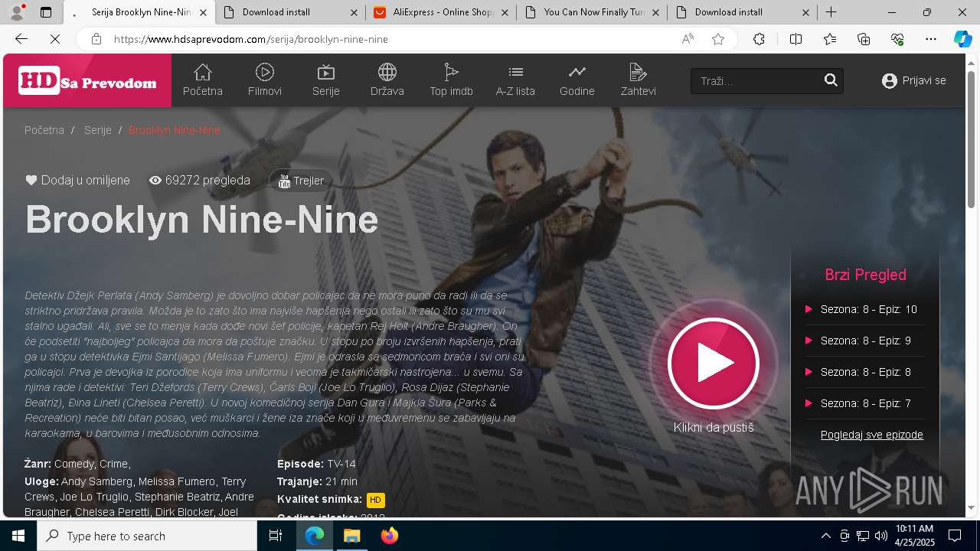Click the browser back arrow
Viewport: 980px width, 551px height.
[x=21, y=39]
